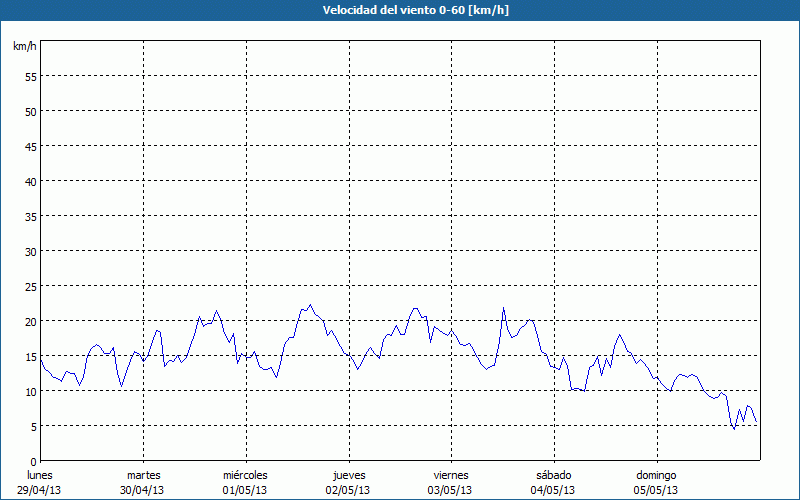The width and height of the screenshot is (800, 500).
Task: Select the martes 30/04/13 date label
Action: point(143,482)
